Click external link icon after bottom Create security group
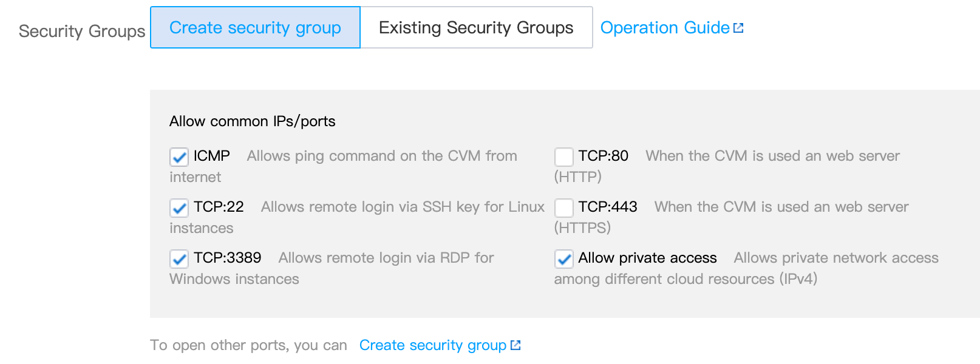980x364 pixels. tap(516, 345)
